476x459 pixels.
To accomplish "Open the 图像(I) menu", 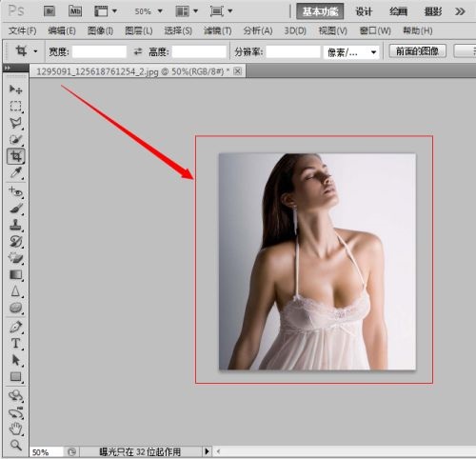I will tap(100, 30).
